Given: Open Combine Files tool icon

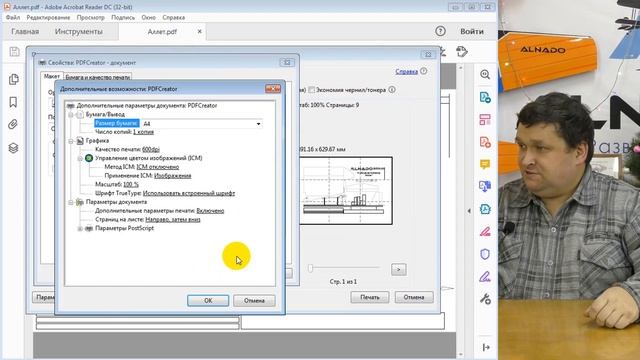Looking at the screenshot, I should (x=485, y=187).
